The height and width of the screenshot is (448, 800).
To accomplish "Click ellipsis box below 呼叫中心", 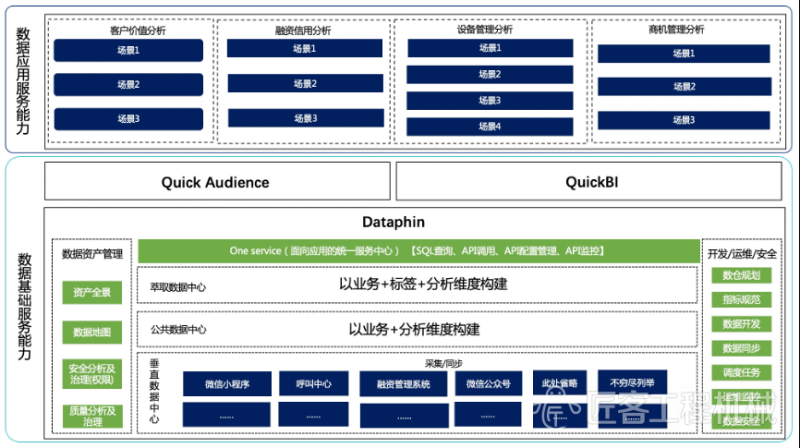I will click(x=313, y=414).
